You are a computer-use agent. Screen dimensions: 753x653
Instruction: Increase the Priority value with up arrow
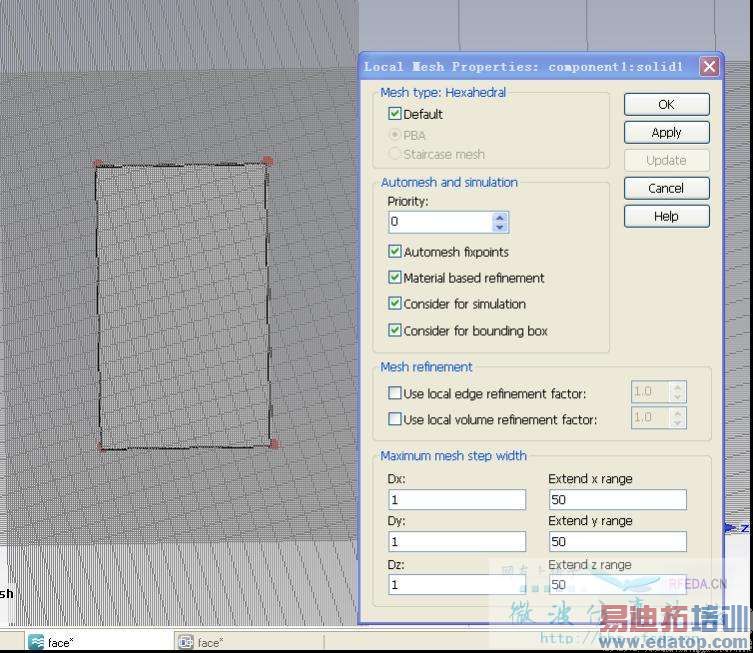pyautogui.click(x=499, y=217)
